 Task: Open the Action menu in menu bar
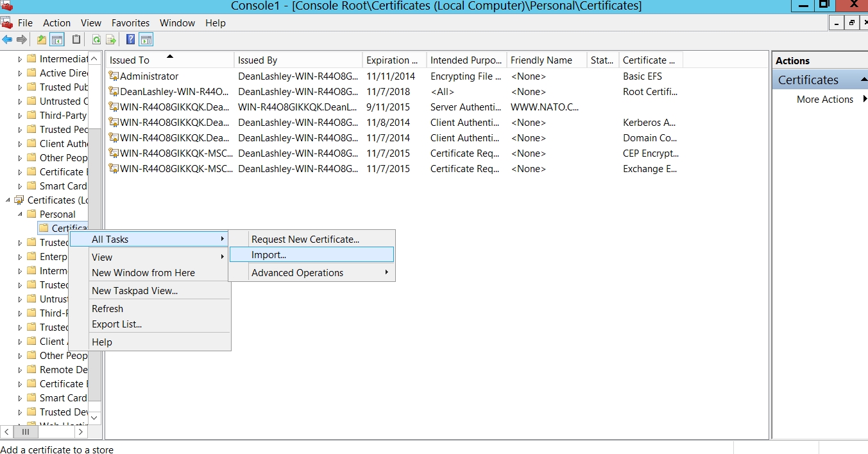coord(56,23)
